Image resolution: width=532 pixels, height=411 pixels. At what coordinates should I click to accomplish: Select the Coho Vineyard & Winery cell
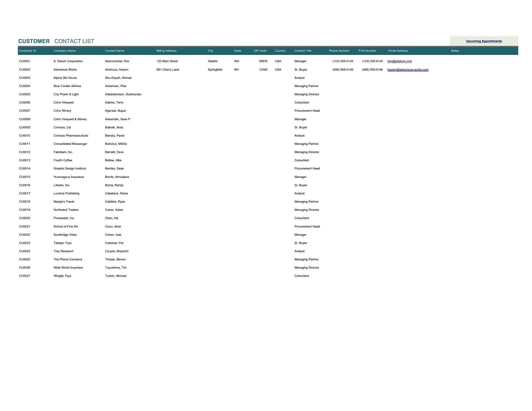click(x=70, y=119)
